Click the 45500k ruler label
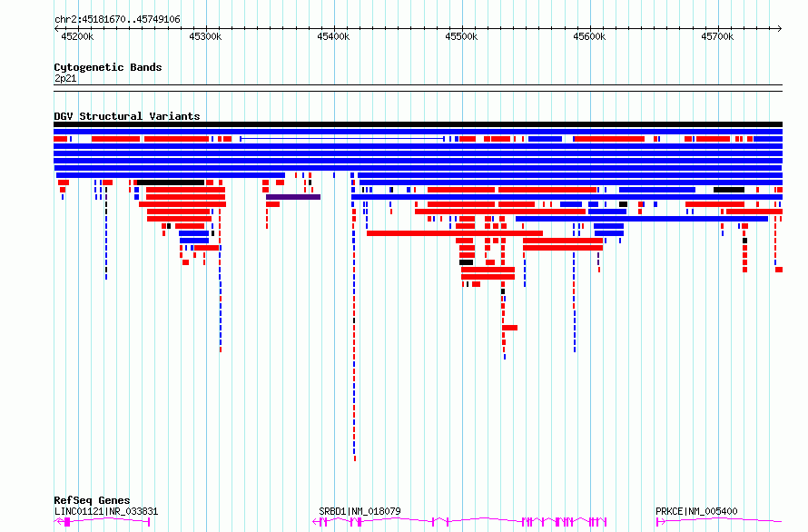 461,36
